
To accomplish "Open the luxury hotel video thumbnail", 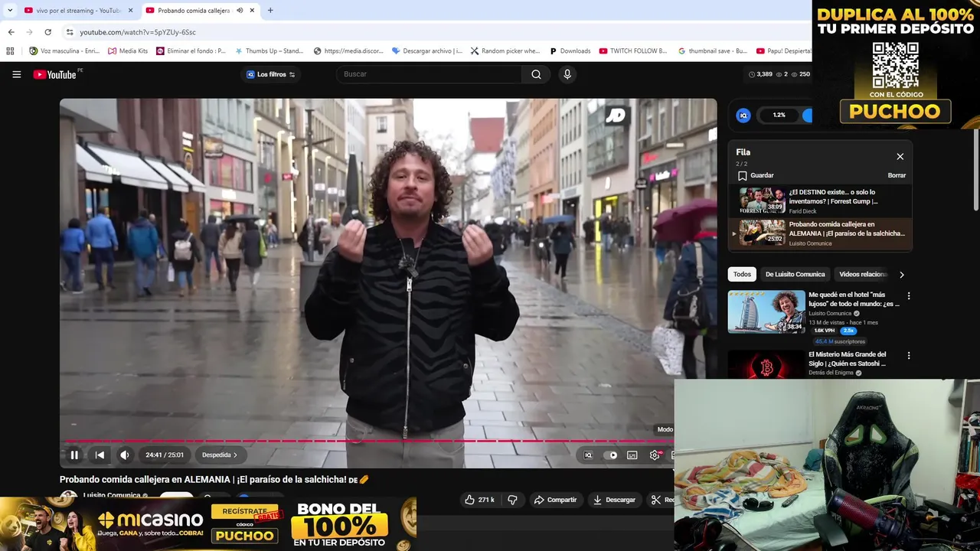I will (766, 311).
